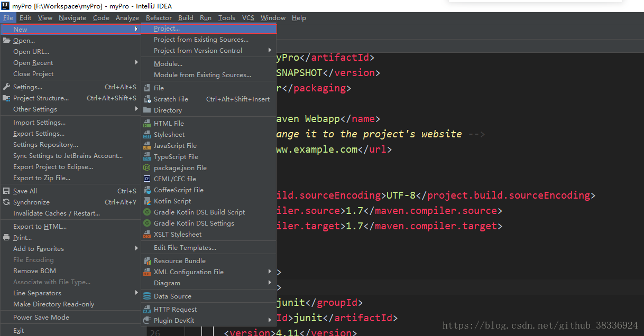Expand the Line Separators submenu arrow

point(136,293)
